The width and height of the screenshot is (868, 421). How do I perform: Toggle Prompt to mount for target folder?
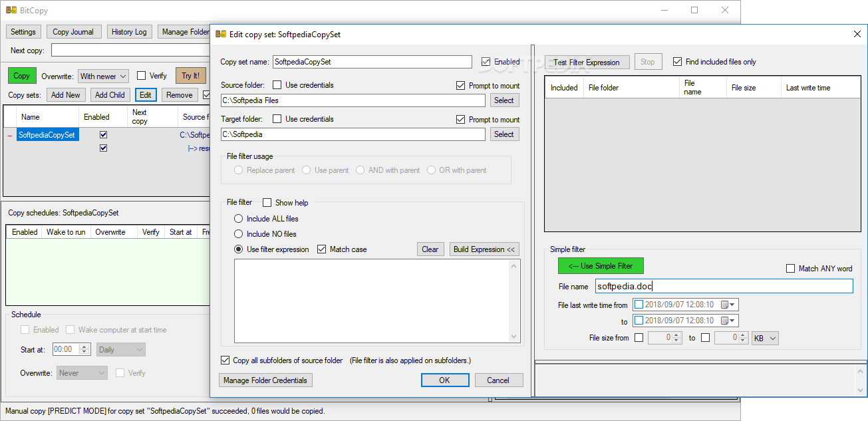click(x=461, y=120)
